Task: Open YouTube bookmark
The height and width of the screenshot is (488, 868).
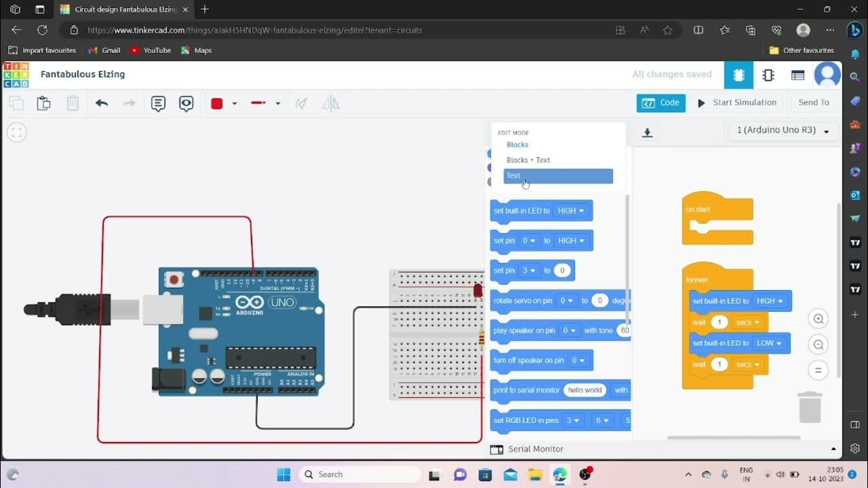Action: [x=150, y=50]
